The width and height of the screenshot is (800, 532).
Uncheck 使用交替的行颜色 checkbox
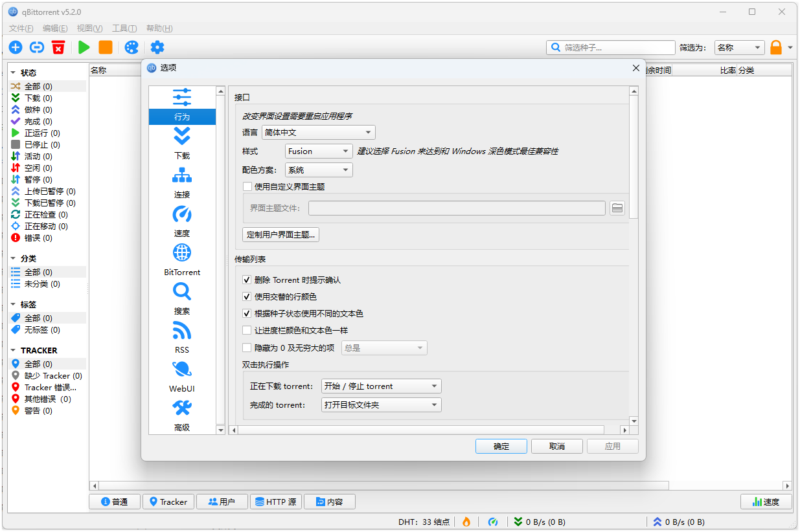coord(247,297)
